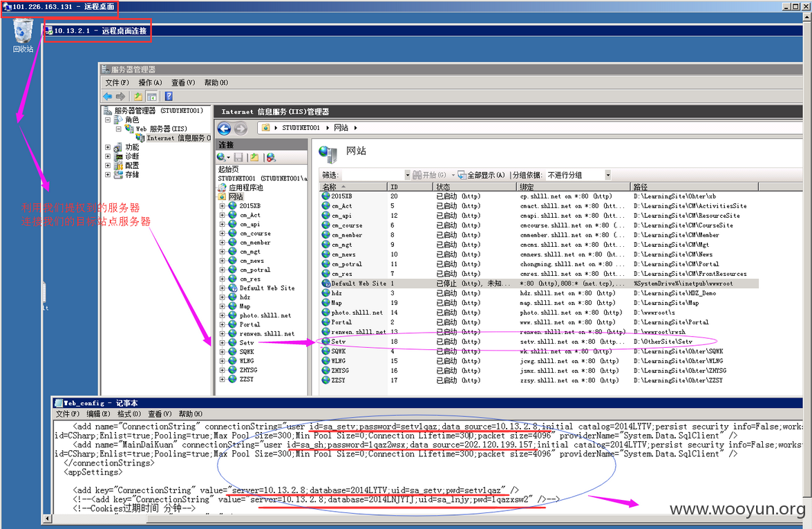Image resolution: width=812 pixels, height=529 pixels.
Task: Click Up one level folder icon in Server Manager toolbar
Action: pos(138,96)
